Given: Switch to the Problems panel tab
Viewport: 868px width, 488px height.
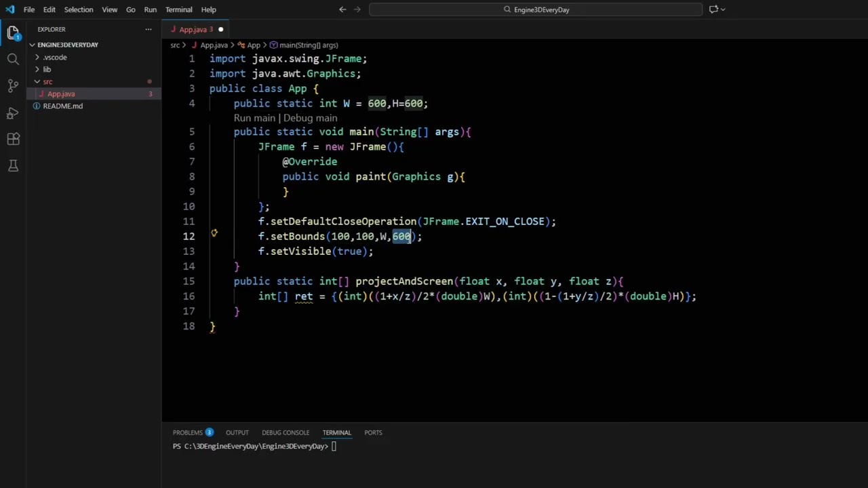Looking at the screenshot, I should tap(193, 432).
